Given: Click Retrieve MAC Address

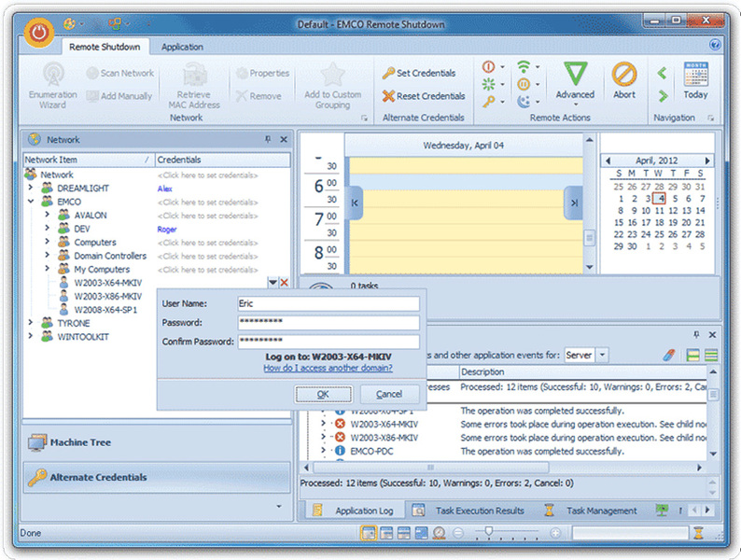Looking at the screenshot, I should pos(194,86).
